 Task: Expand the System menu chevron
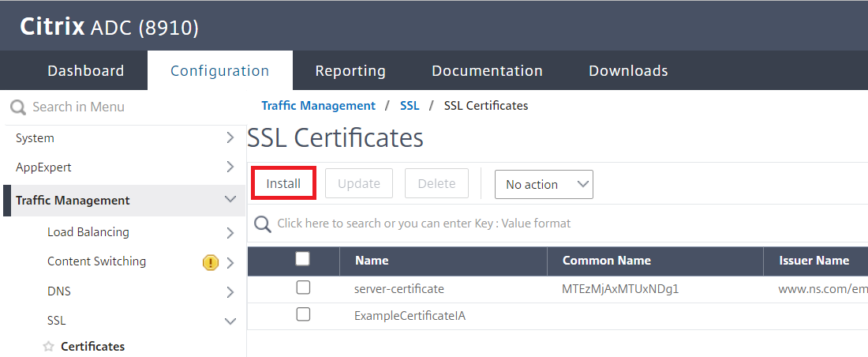230,138
